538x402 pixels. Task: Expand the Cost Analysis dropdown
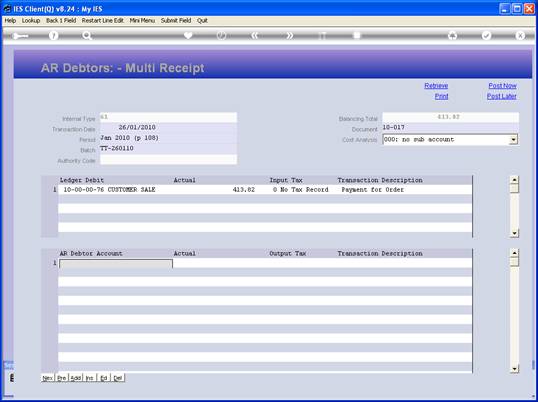click(x=514, y=140)
